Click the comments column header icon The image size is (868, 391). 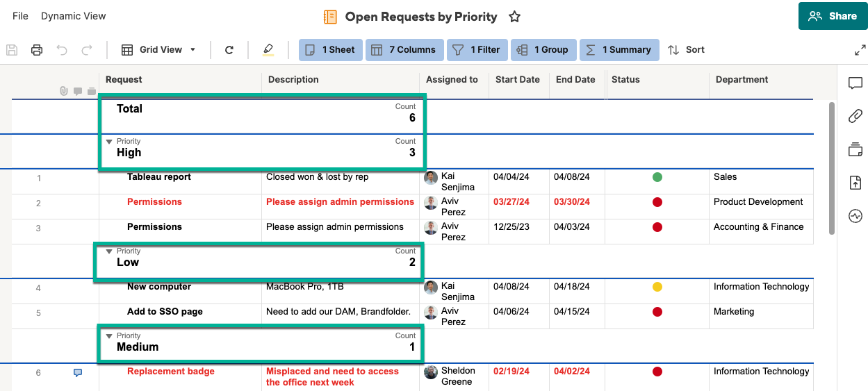click(77, 91)
